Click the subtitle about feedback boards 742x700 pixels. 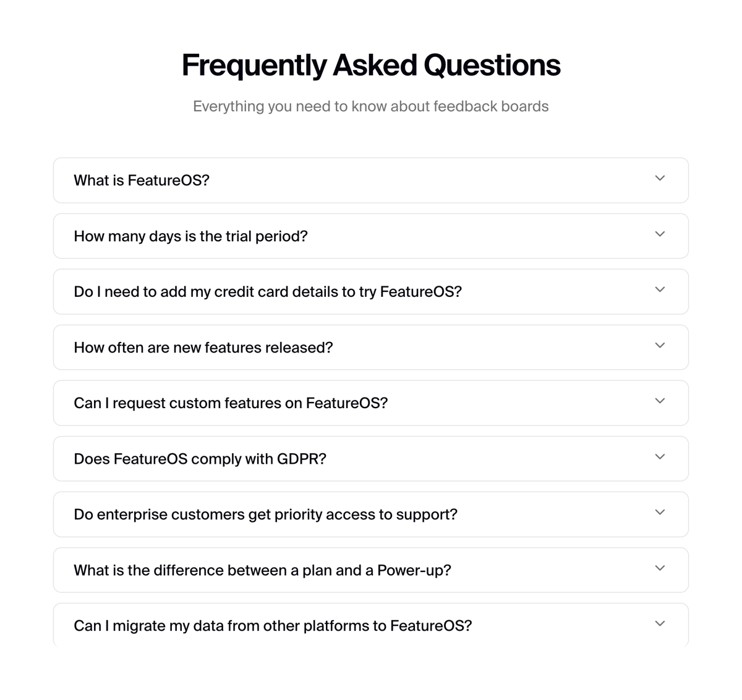point(370,106)
